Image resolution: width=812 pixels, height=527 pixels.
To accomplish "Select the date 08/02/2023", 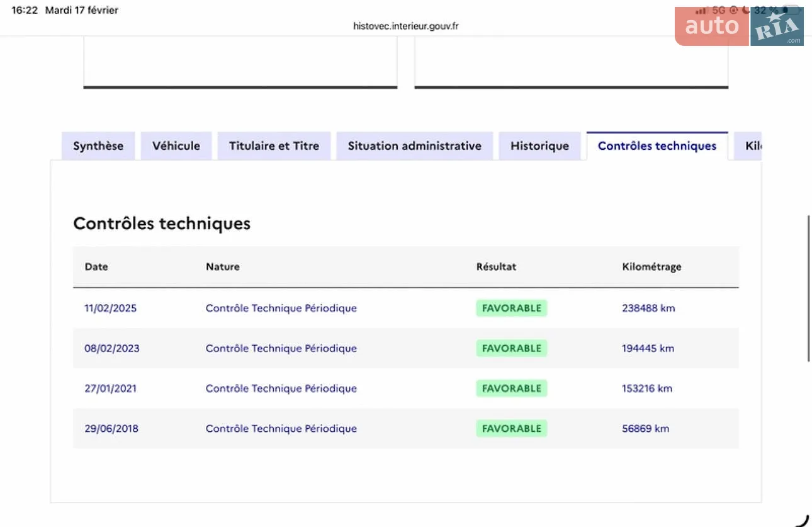I will (x=112, y=348).
